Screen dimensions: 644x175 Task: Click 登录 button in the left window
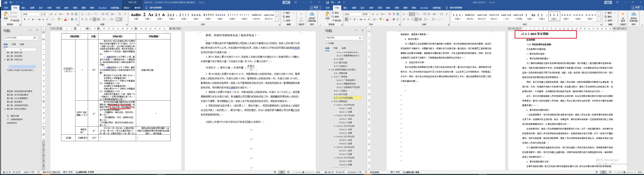[287, 3]
